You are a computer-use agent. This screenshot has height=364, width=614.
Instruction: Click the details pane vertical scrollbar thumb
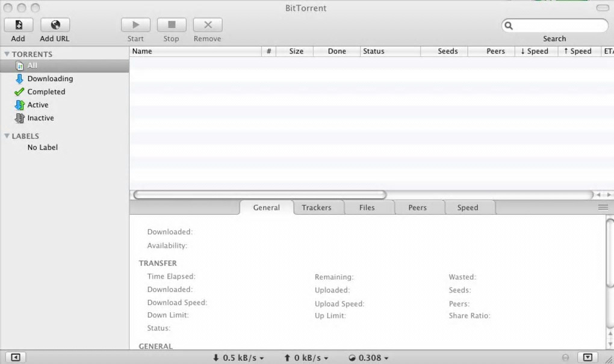(610, 253)
